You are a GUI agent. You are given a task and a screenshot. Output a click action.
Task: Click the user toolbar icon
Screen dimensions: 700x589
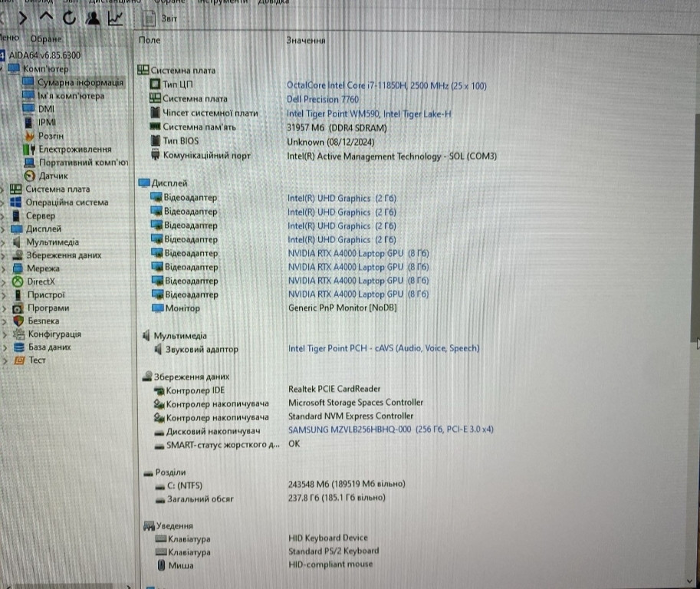click(x=93, y=18)
